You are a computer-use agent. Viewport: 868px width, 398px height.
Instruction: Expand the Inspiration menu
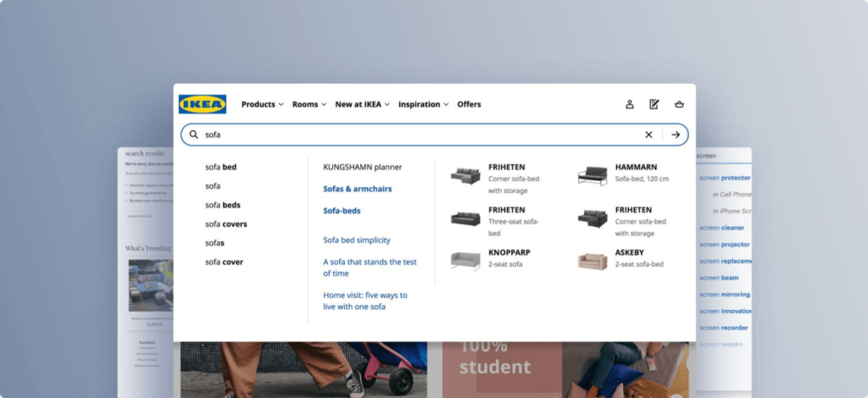(424, 104)
